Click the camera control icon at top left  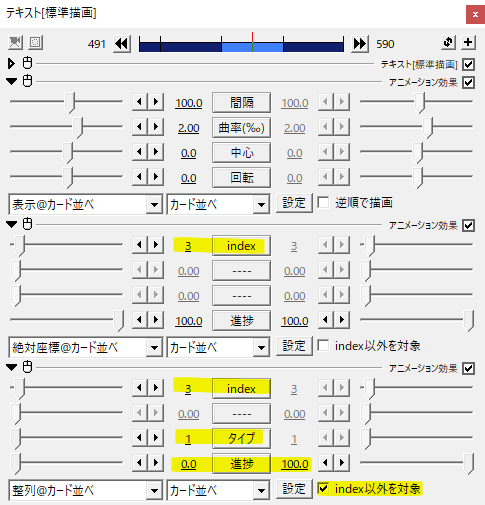pos(15,43)
